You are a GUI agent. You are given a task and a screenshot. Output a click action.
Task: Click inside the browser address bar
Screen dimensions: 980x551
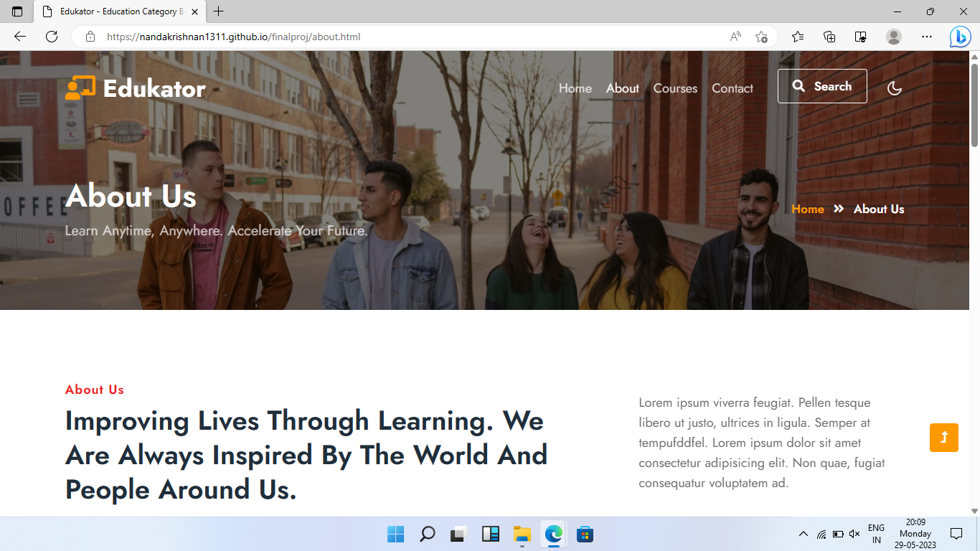pos(287,36)
